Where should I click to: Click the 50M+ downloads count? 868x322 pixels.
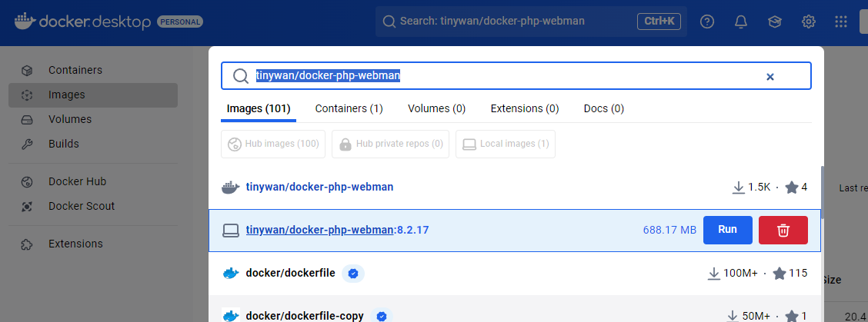(x=756, y=316)
